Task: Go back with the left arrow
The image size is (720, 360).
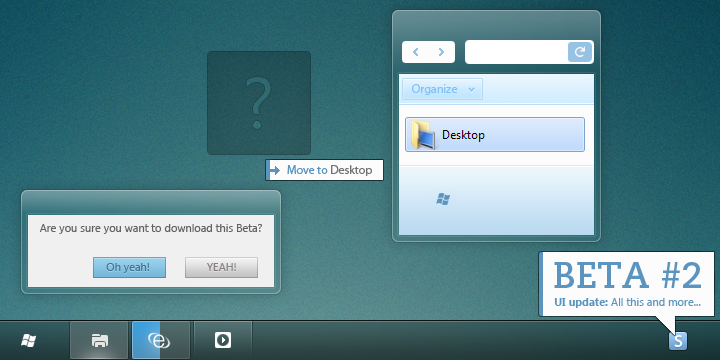Action: 416,52
